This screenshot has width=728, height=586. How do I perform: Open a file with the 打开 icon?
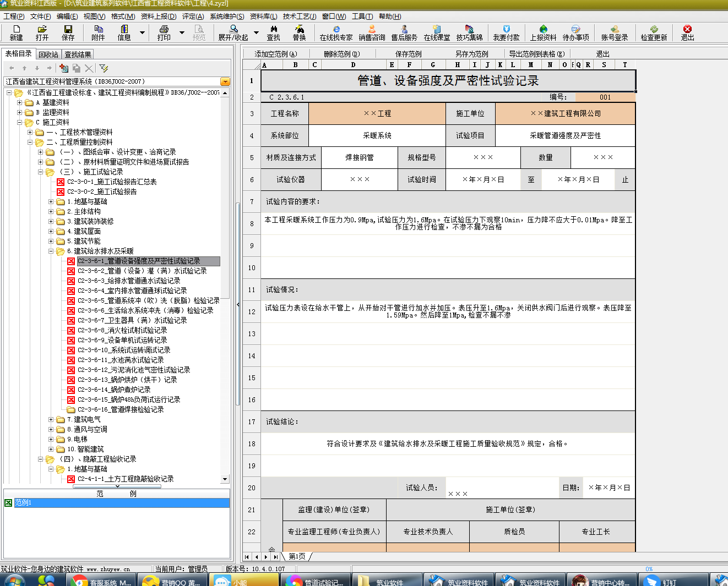42,32
